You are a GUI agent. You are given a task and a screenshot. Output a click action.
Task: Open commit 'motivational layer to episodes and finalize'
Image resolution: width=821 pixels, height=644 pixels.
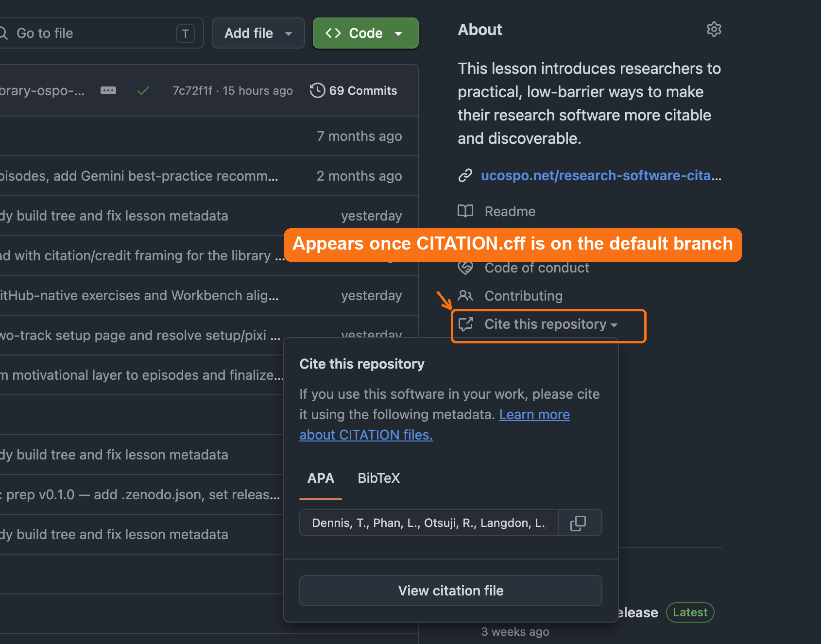[x=141, y=375]
